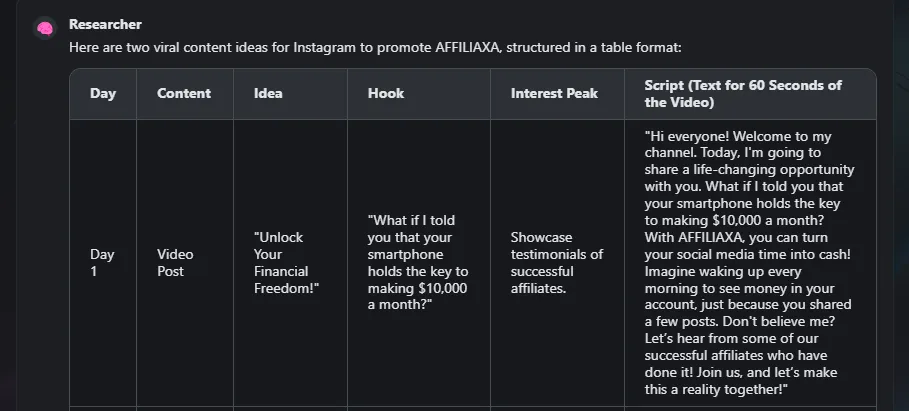The width and height of the screenshot is (909, 411).
Task: Click the Interest Peak column header
Action: [554, 93]
